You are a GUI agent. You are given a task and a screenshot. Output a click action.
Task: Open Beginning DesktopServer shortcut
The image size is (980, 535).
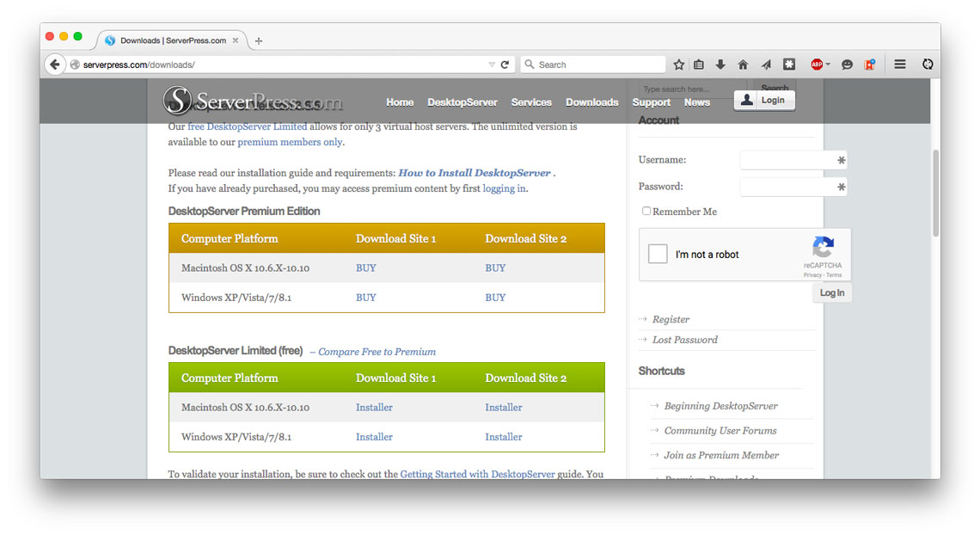[x=720, y=406]
